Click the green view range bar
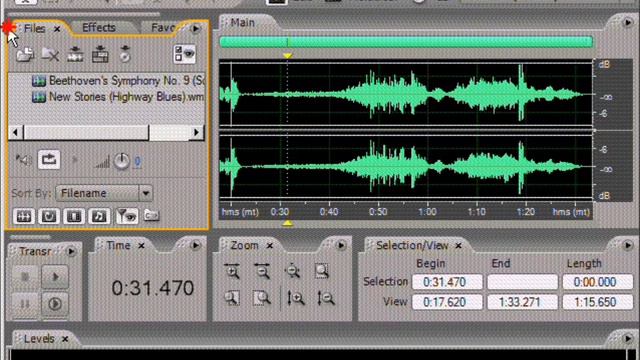Image resolution: width=640 pixels, height=360 pixels. click(406, 42)
